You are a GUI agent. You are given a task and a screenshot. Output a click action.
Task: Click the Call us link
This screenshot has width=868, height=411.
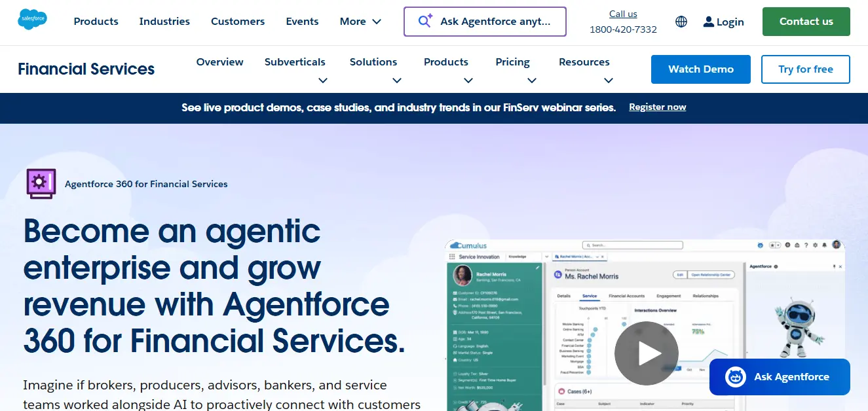(x=622, y=13)
